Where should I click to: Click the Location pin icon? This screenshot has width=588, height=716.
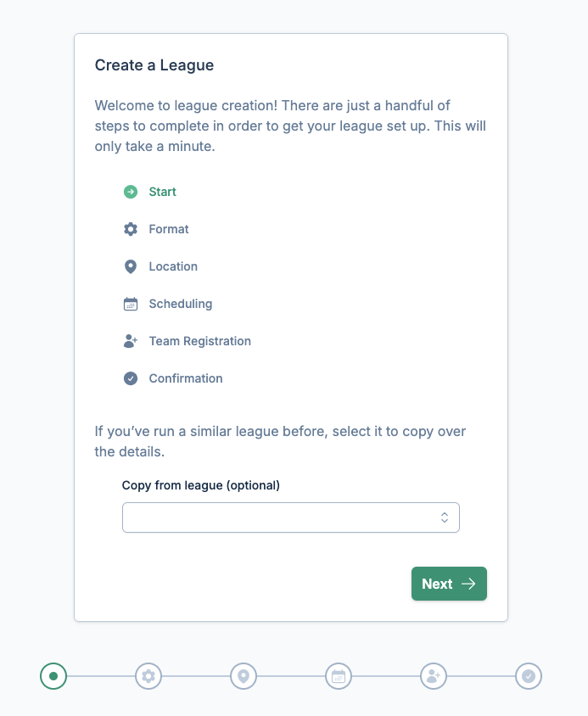pyautogui.click(x=130, y=266)
